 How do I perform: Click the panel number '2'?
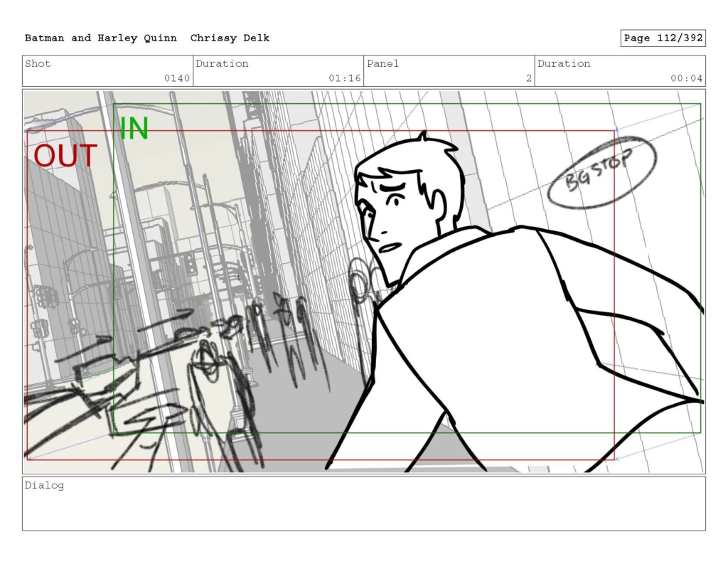pos(528,78)
